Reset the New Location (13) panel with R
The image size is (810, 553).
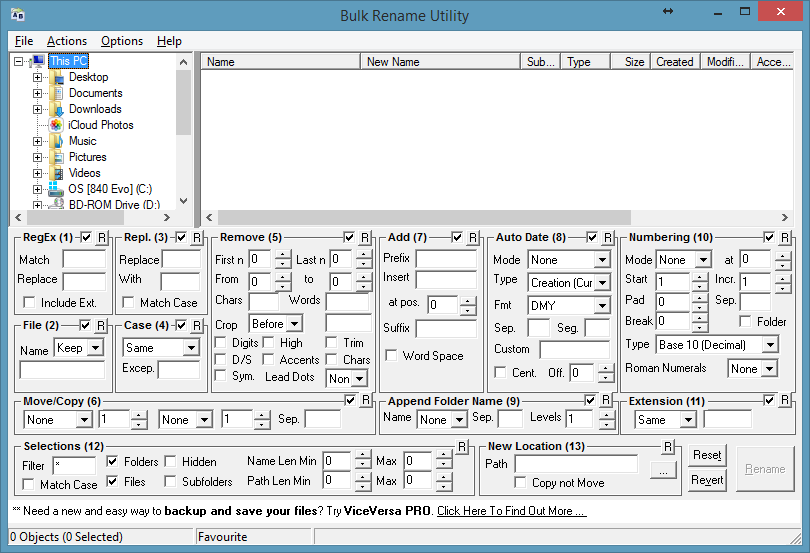pyautogui.click(x=668, y=447)
